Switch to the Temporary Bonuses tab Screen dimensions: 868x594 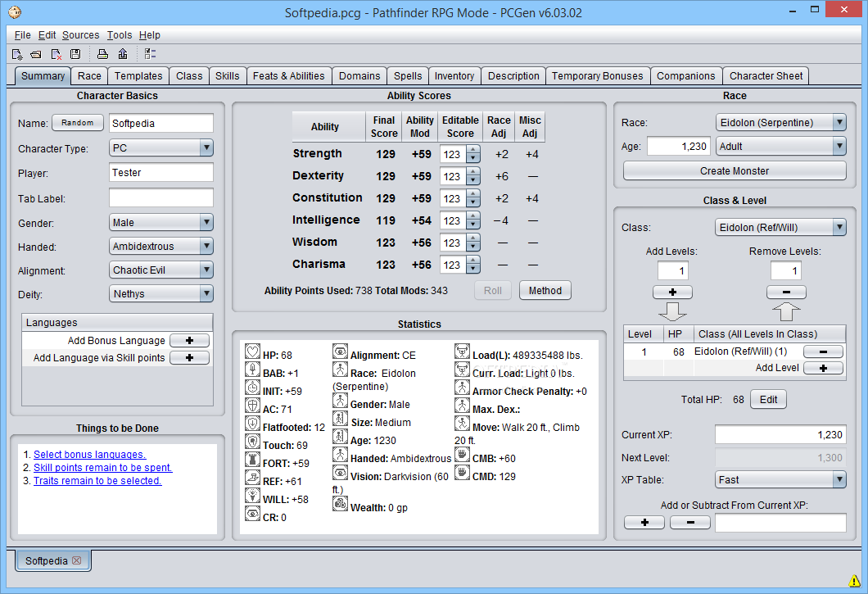(x=597, y=76)
